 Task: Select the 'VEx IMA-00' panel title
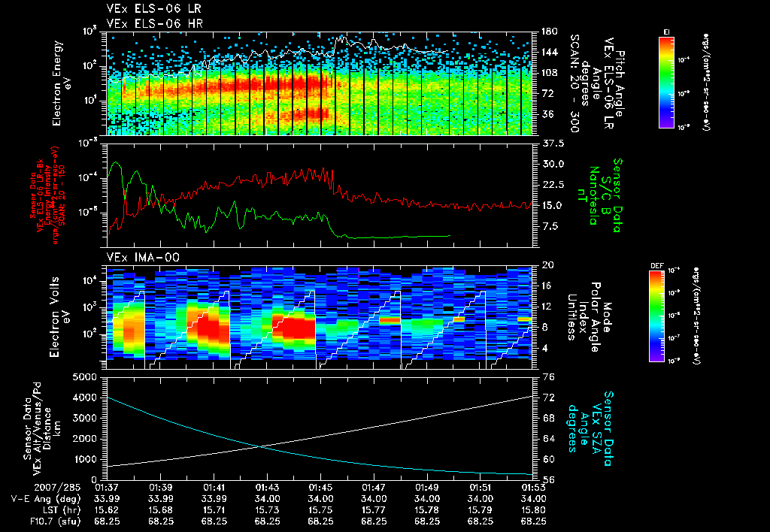click(x=143, y=258)
